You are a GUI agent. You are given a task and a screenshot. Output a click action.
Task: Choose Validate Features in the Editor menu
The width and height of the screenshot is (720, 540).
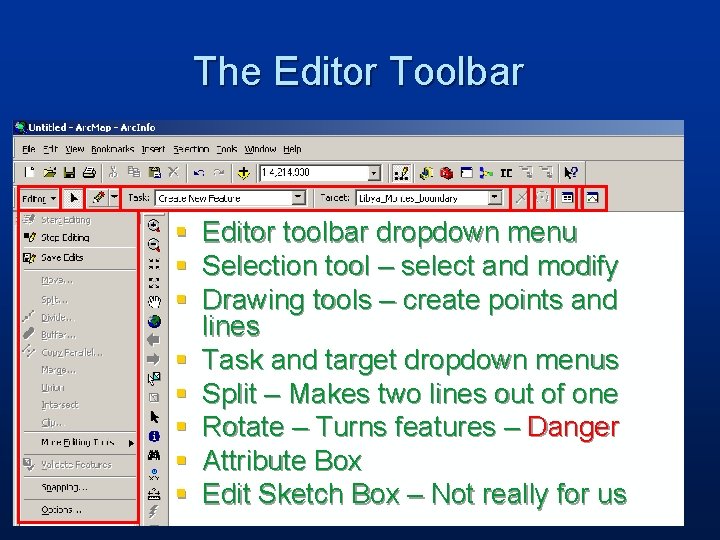(80, 465)
